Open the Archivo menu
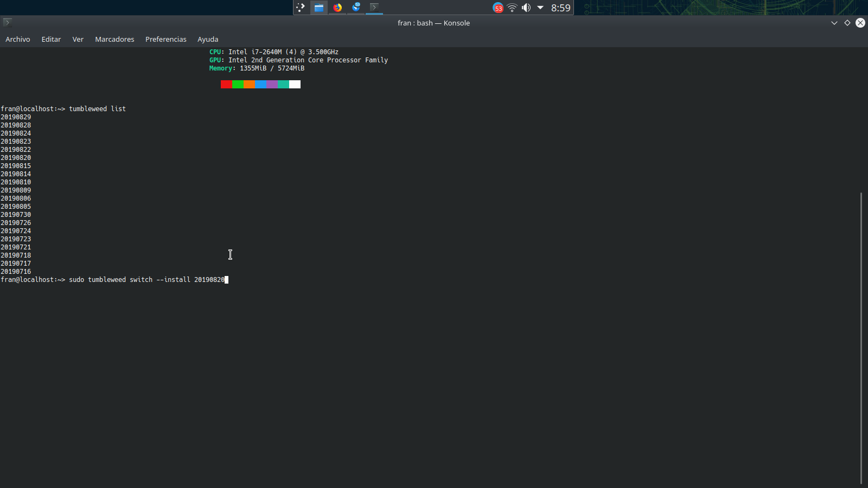 pyautogui.click(x=18, y=39)
